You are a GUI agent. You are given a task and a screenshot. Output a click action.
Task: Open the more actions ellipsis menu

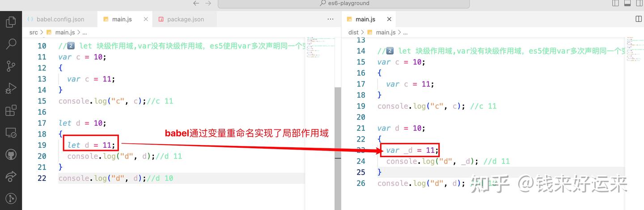tap(330, 19)
